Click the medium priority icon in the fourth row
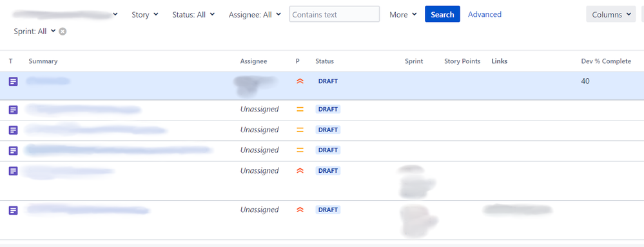The width and height of the screenshot is (644, 247). click(300, 150)
